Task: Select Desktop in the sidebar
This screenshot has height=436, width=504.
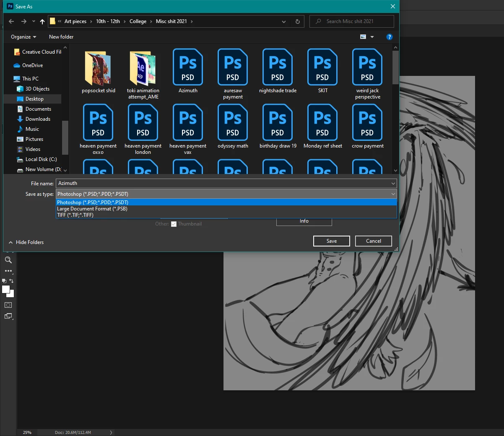Action: pyautogui.click(x=33, y=99)
